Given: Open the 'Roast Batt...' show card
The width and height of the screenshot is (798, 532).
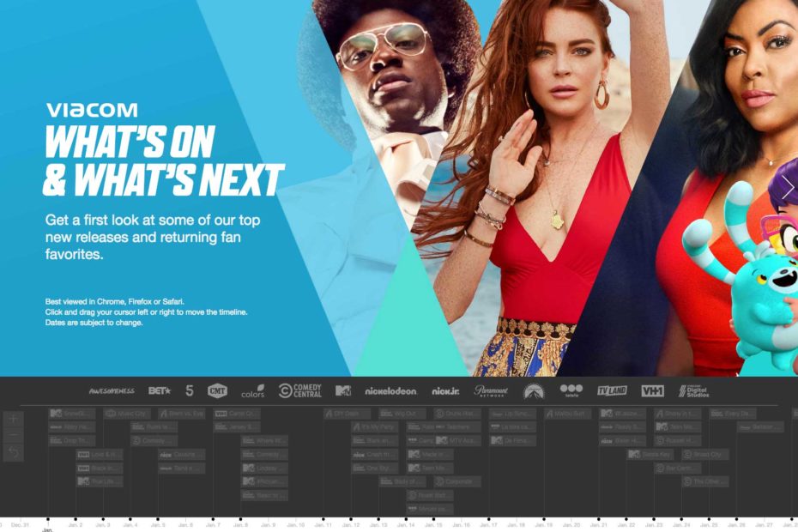Looking at the screenshot, I should click(x=430, y=495).
